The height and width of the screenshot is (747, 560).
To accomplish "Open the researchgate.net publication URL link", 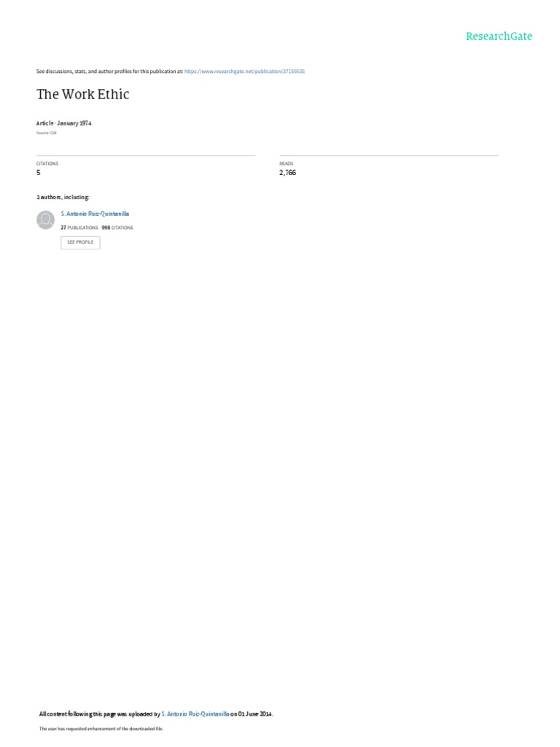I will click(x=244, y=71).
